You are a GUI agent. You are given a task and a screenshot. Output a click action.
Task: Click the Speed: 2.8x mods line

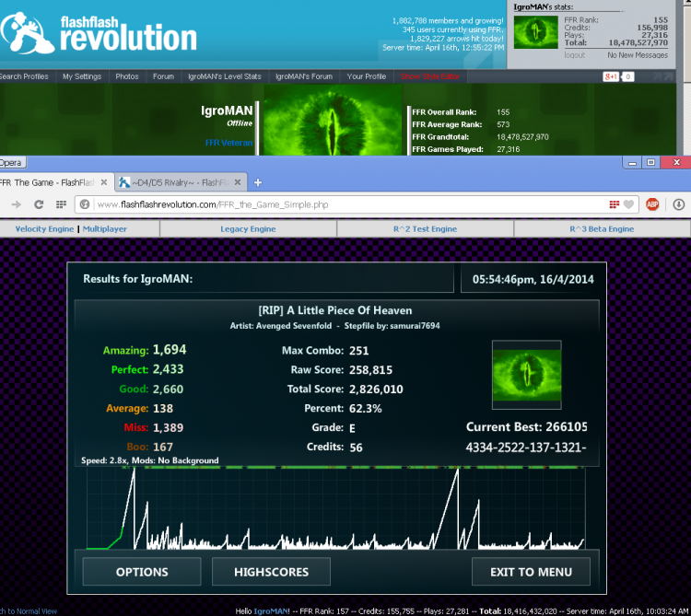click(x=150, y=460)
